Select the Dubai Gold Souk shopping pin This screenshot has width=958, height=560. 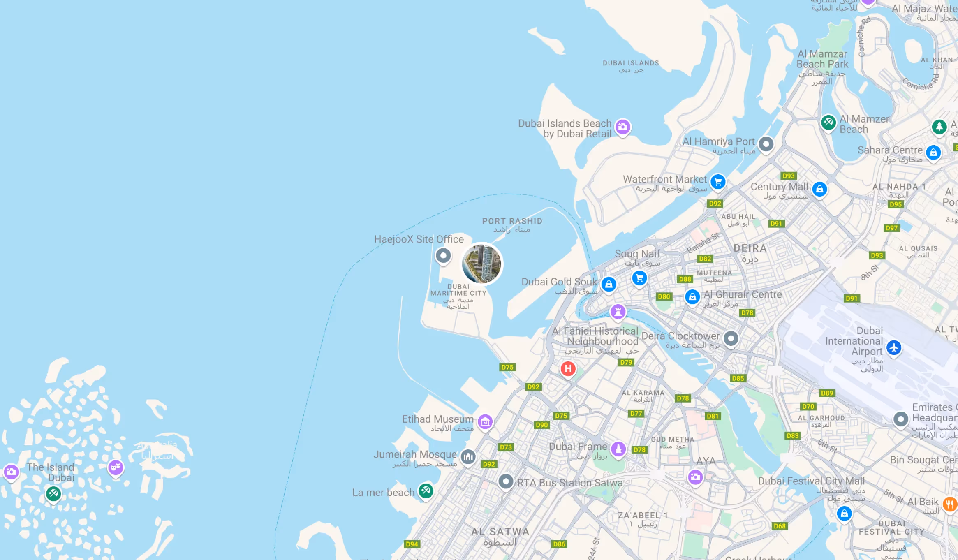609,285
